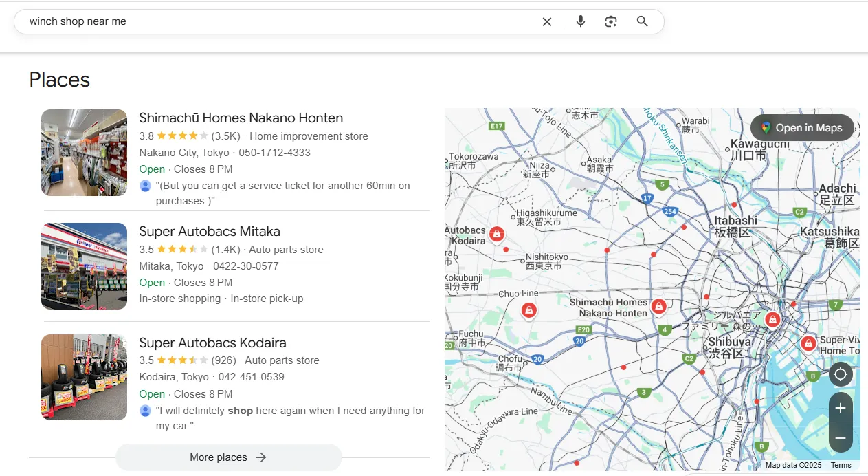Click the 'Places' heading
This screenshot has height=476, width=868.
click(60, 80)
